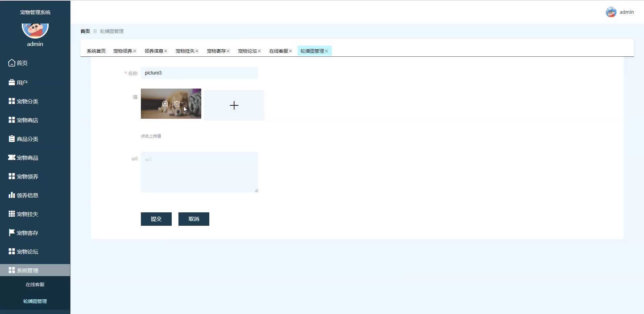644x314 pixels.
Task: Click the flag icon beside 宠物寄存
Action: click(x=12, y=232)
